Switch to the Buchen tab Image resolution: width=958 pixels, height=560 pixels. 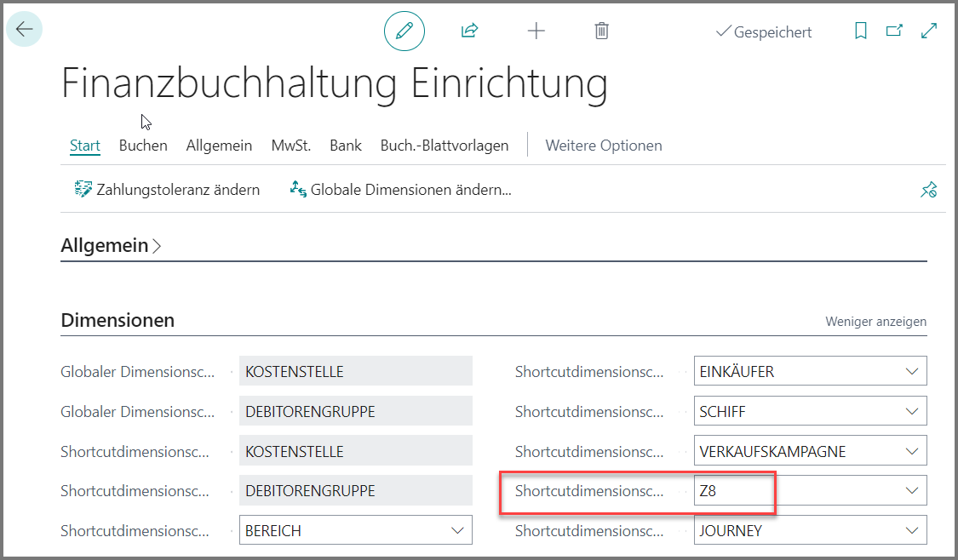143,146
